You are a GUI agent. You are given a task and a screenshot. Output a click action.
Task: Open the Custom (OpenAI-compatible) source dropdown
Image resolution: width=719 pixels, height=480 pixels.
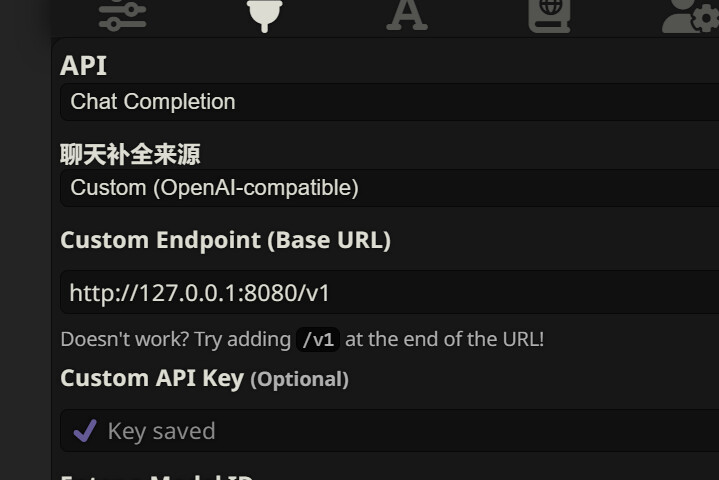390,188
